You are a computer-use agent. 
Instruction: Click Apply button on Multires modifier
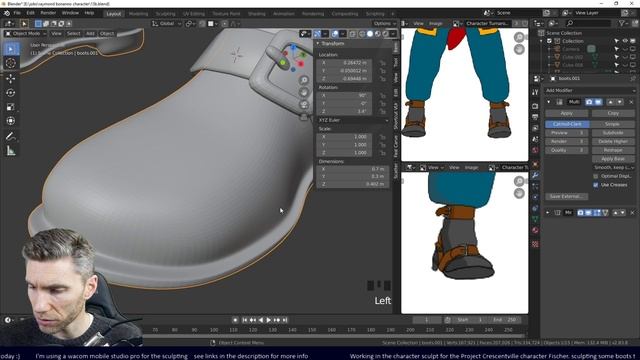click(x=567, y=113)
